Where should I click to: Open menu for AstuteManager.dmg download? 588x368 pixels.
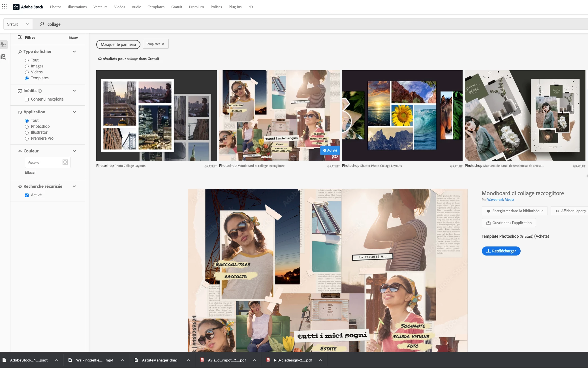(x=189, y=360)
